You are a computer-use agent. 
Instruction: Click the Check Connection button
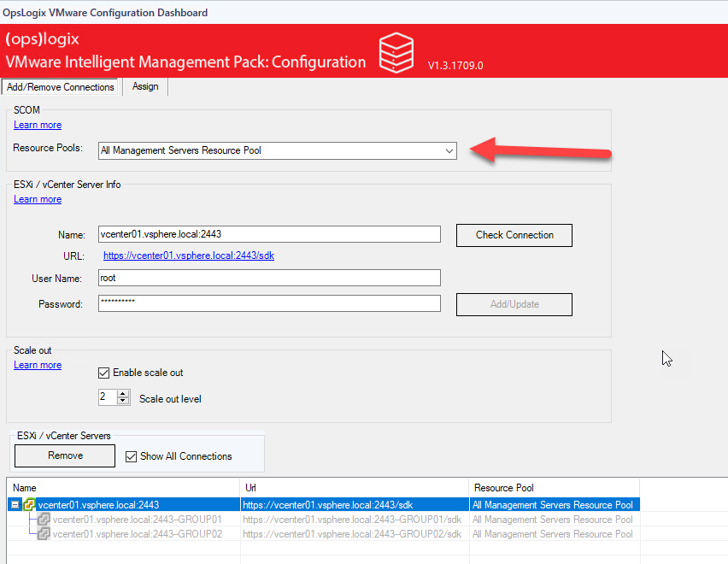coord(514,235)
